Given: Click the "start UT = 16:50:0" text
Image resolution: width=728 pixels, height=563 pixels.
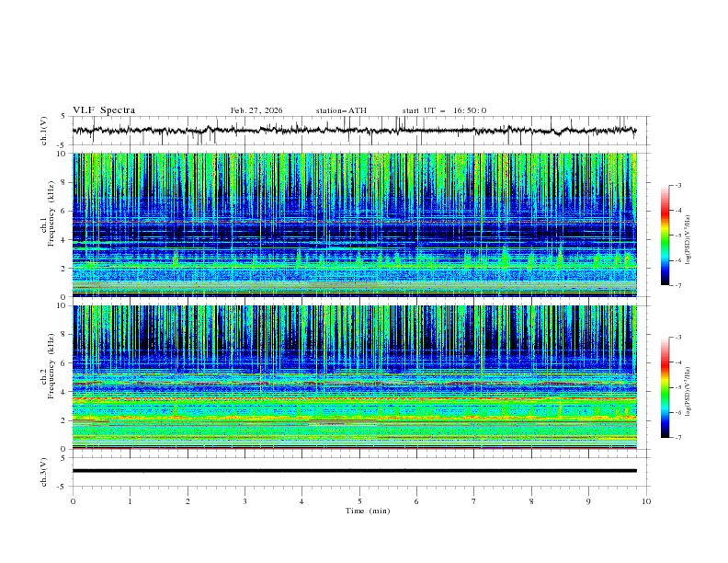Looking at the screenshot, I should point(444,110).
